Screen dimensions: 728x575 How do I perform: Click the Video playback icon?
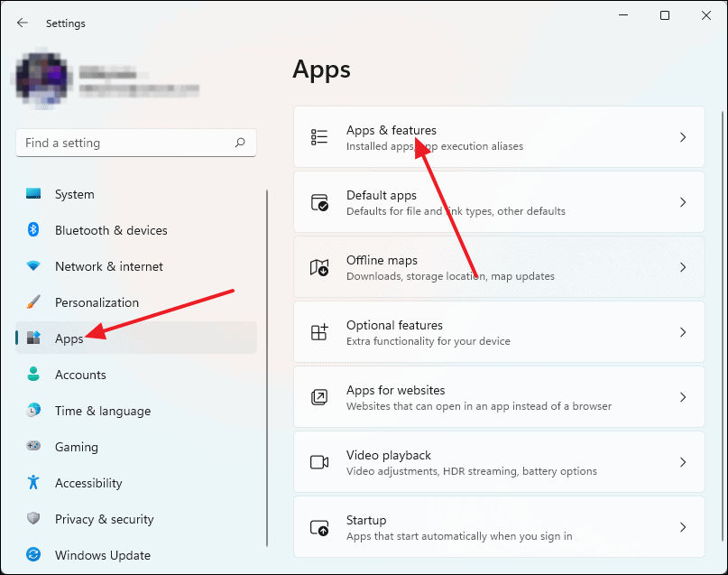pyautogui.click(x=318, y=462)
